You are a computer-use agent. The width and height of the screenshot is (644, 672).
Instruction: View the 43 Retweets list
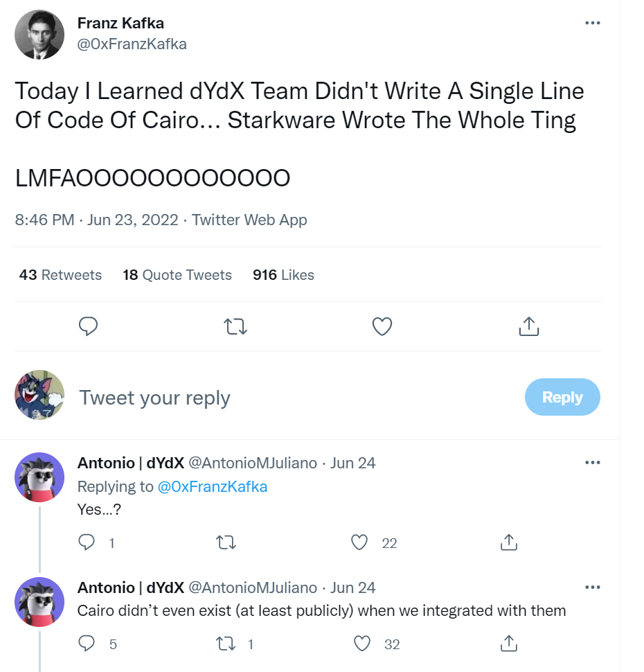60,275
